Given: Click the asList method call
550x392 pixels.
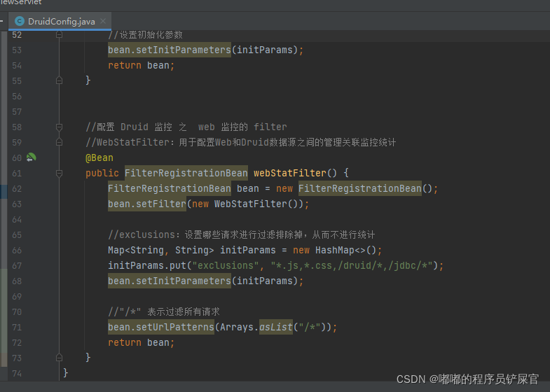Looking at the screenshot, I should [276, 327].
